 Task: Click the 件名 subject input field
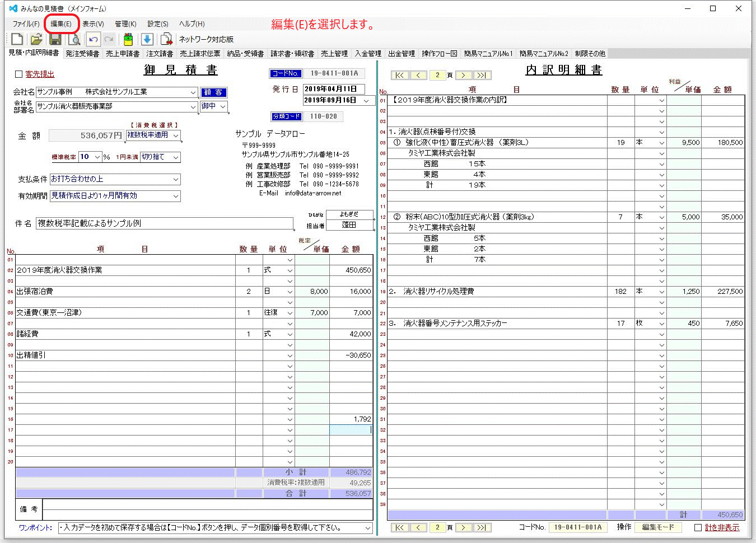(x=165, y=223)
